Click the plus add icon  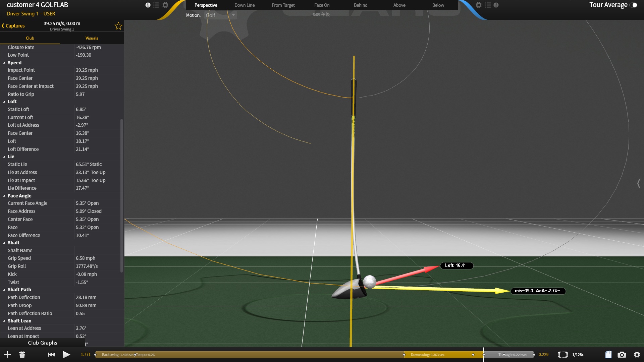tap(7, 355)
